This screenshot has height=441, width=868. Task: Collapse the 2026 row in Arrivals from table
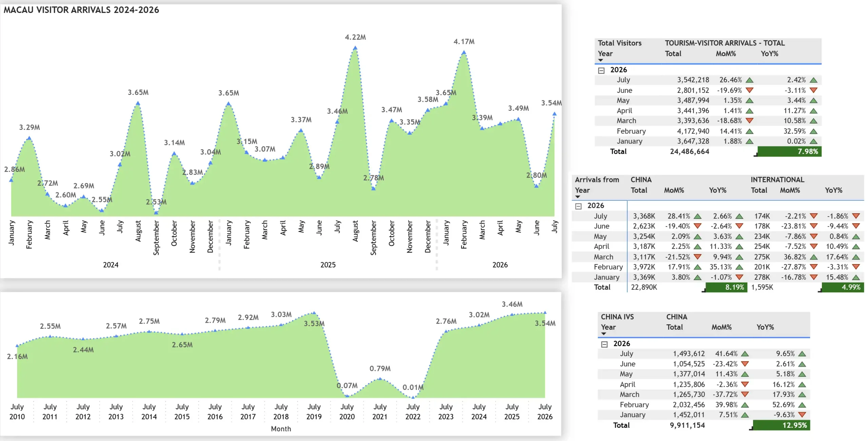point(578,206)
